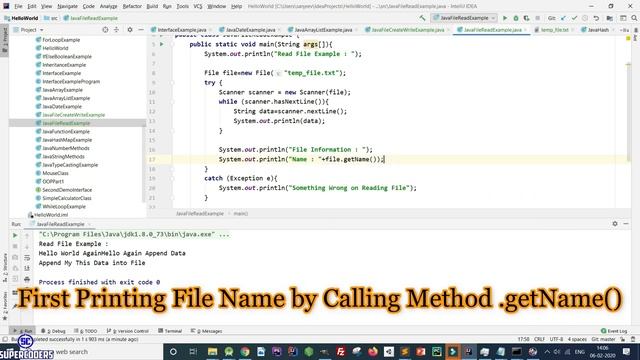Open the File menu
Viewport: 640px width, 360px height.
[x=18, y=6]
